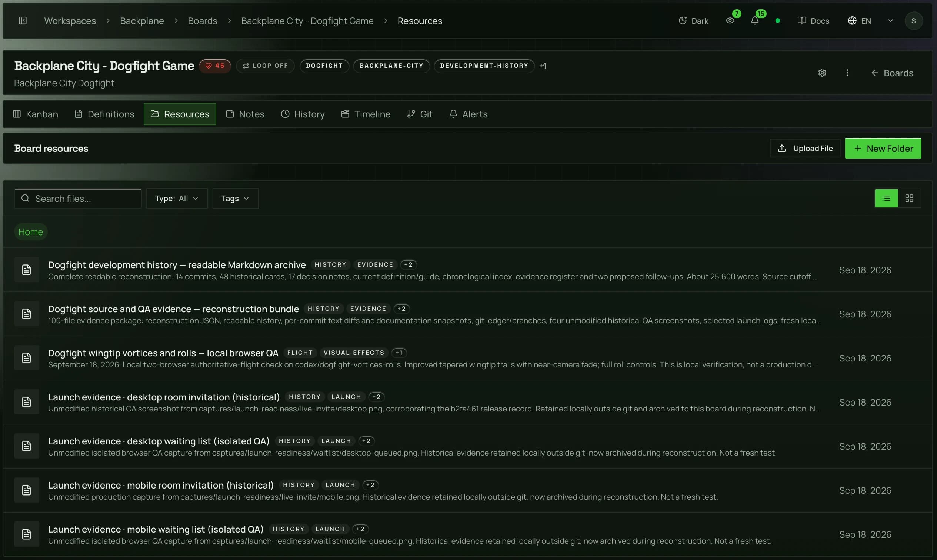Screen dimensions: 937x560
Task: Open file icon for mobile waiting list
Action: 26,534
